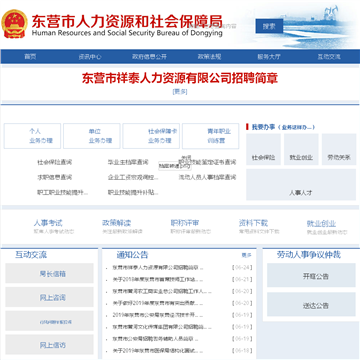Open the notice dated 06-21
Screen dimensions: 360x360
coord(158,279)
